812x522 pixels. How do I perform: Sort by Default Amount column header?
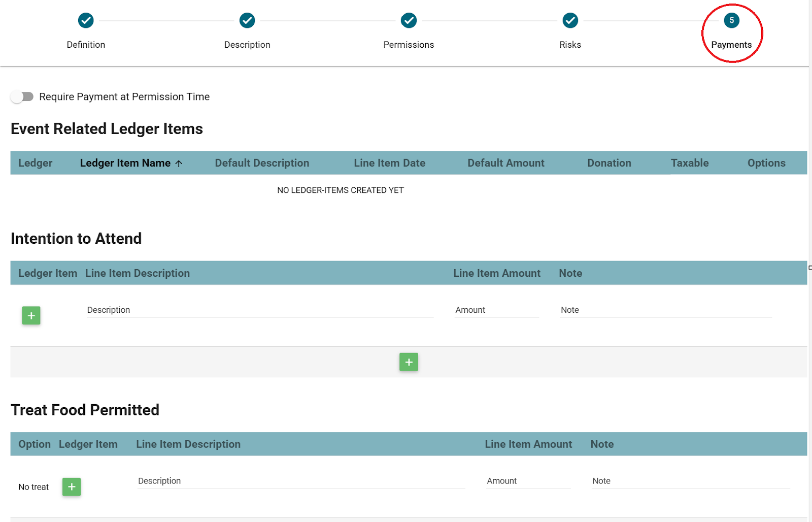click(x=505, y=163)
